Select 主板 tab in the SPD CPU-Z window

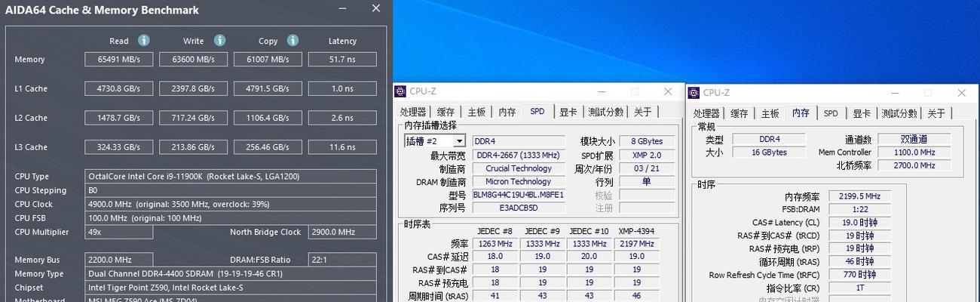(476, 112)
